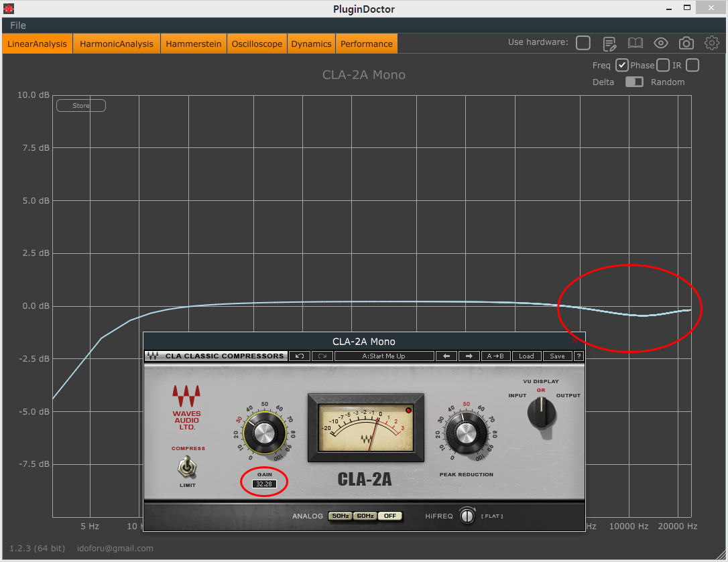Image resolution: width=728 pixels, height=562 pixels.
Task: Enable the Use hardware checkbox
Action: [583, 43]
